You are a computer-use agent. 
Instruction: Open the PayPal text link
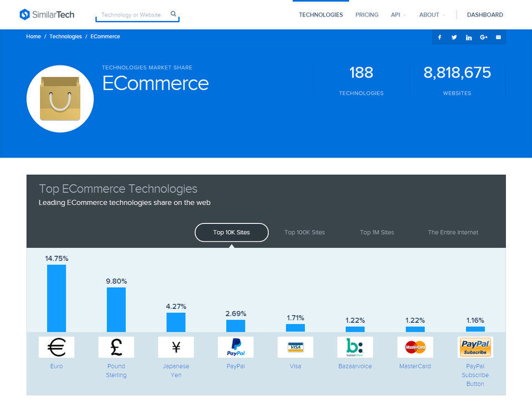click(x=236, y=366)
